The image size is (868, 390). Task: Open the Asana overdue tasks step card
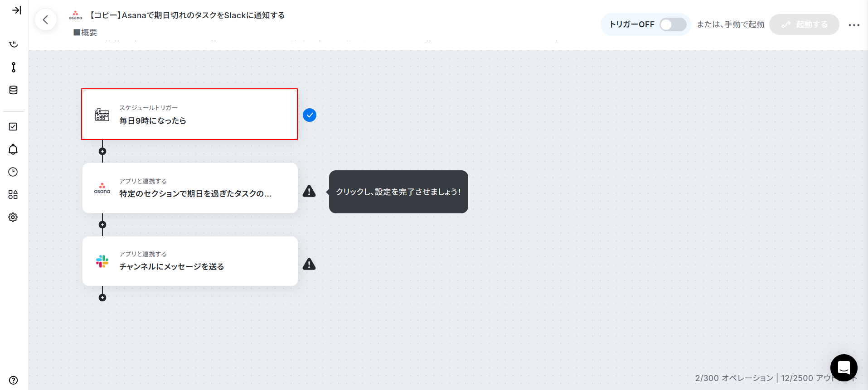coord(190,188)
